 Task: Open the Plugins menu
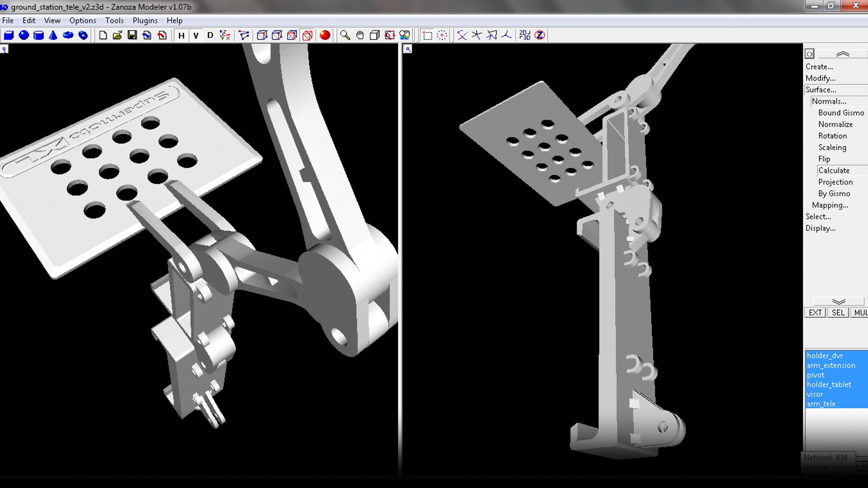point(145,20)
